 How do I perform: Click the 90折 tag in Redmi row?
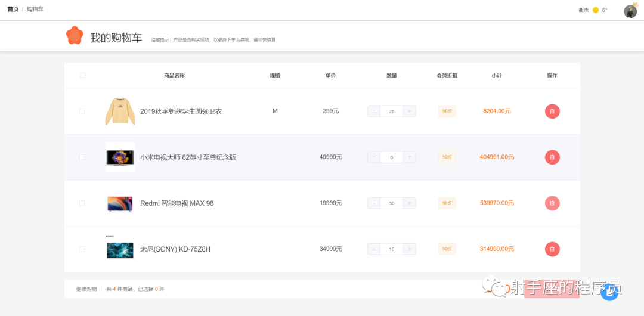pyautogui.click(x=447, y=203)
